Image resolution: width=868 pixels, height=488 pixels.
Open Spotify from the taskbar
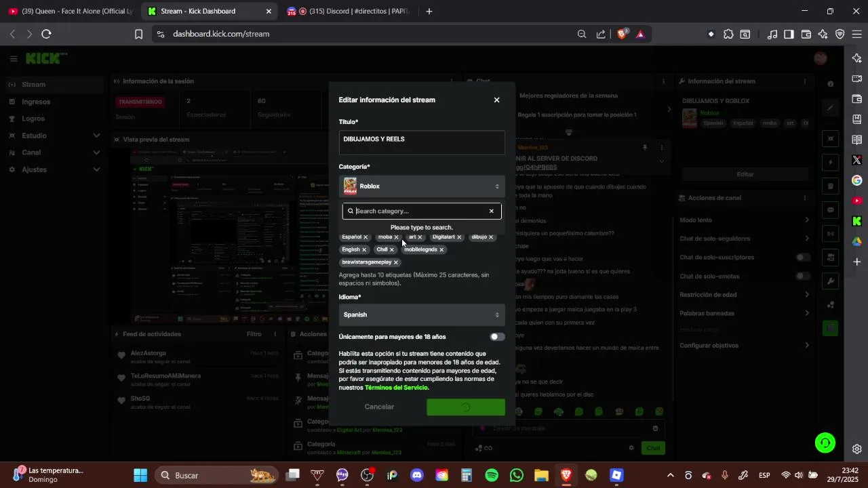(492, 475)
